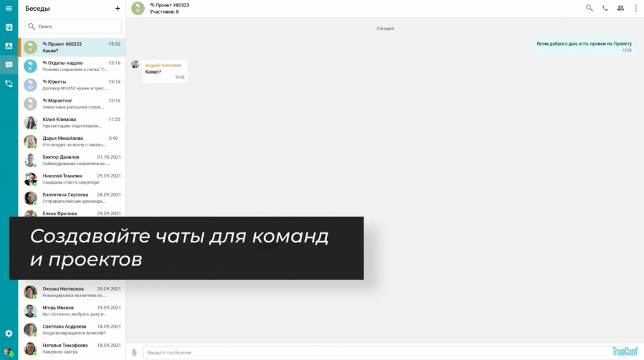Attach a file with paperclip icon
644x360 pixels.
(135, 352)
